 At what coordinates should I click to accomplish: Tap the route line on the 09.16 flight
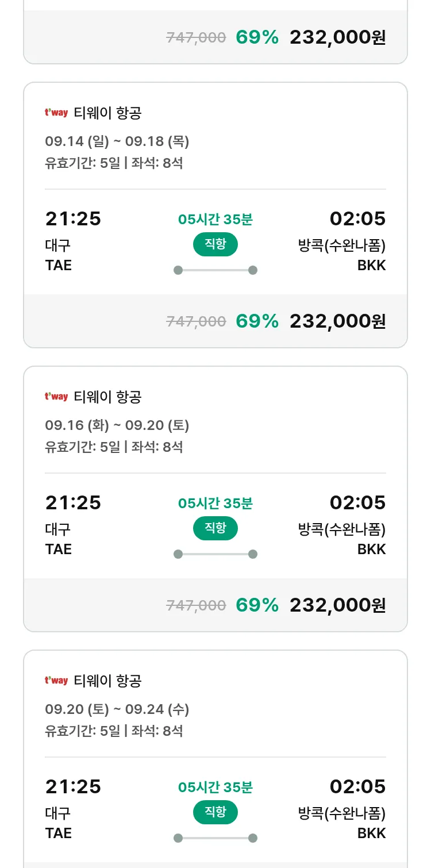click(215, 554)
